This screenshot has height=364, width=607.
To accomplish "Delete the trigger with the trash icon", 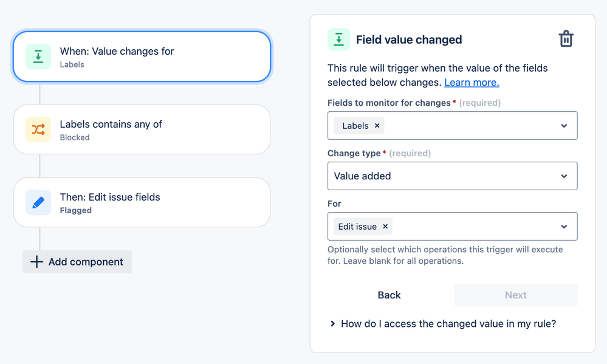I will coord(566,39).
